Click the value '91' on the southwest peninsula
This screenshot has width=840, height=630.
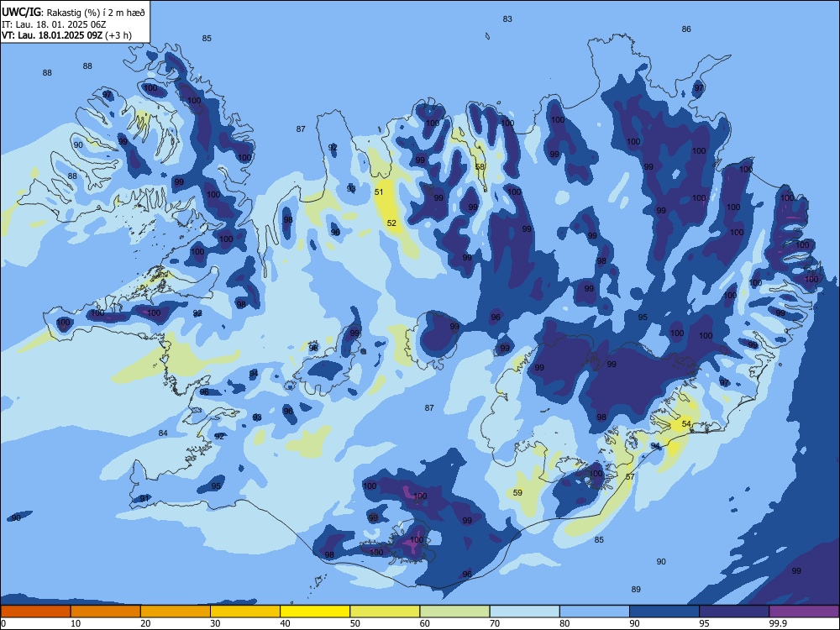click(144, 498)
